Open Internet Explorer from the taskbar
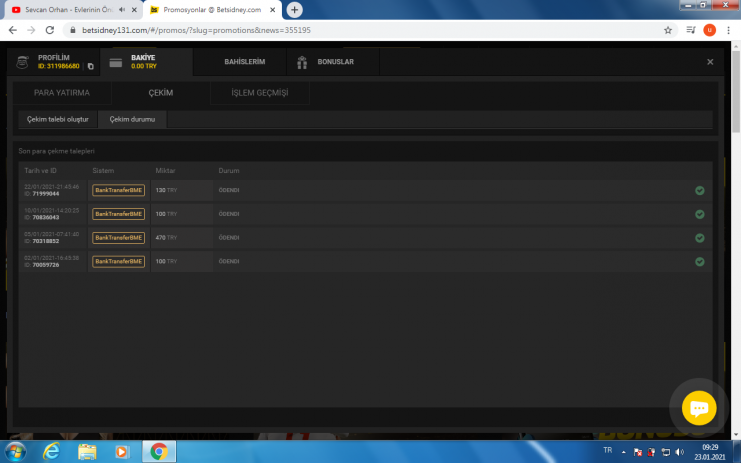 coord(52,451)
